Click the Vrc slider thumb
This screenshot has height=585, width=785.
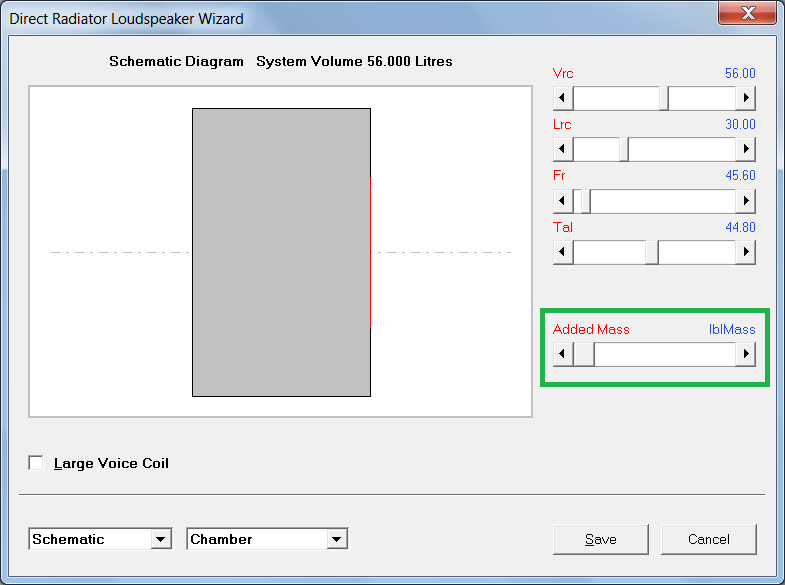[x=664, y=98]
